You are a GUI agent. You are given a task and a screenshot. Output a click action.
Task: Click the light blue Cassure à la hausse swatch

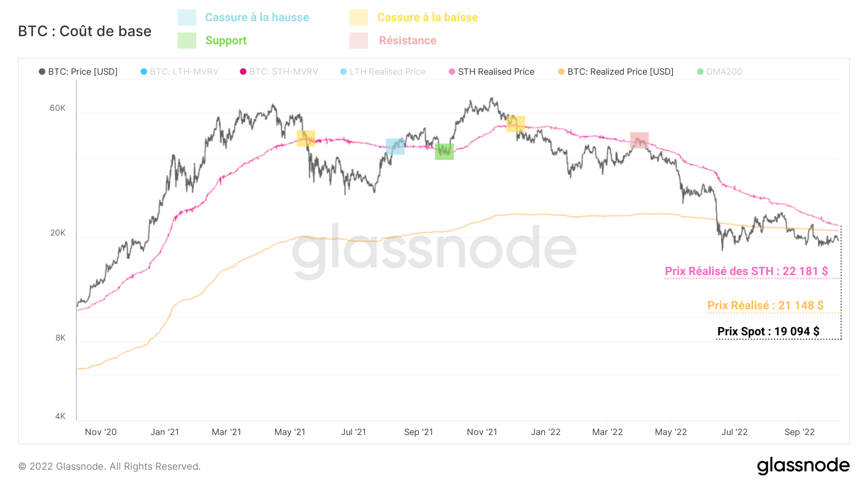click(187, 17)
